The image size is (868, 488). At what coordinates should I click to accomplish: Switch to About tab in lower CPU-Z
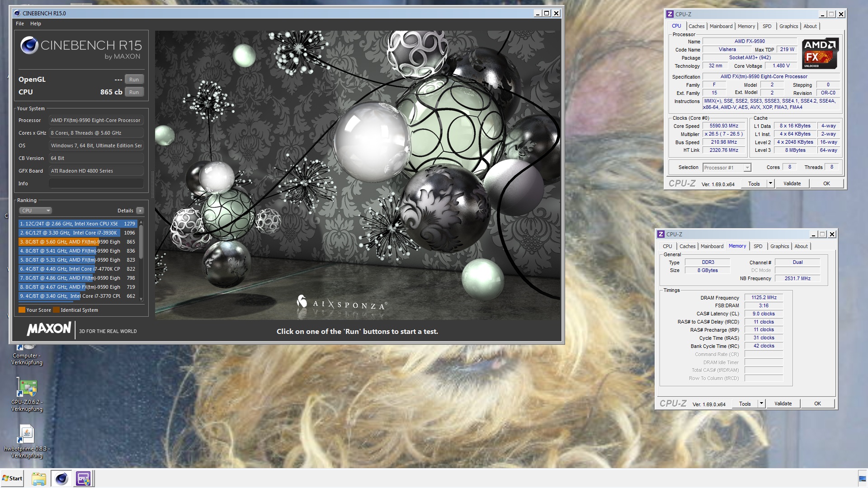(x=801, y=246)
